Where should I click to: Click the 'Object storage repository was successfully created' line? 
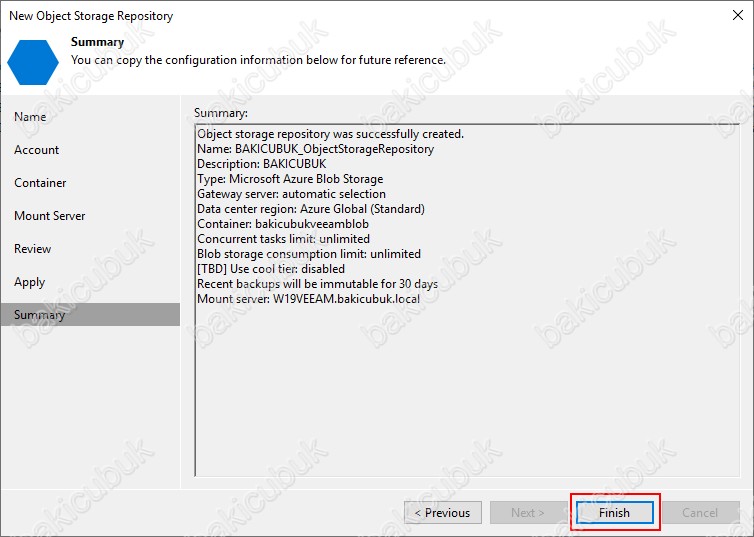330,134
